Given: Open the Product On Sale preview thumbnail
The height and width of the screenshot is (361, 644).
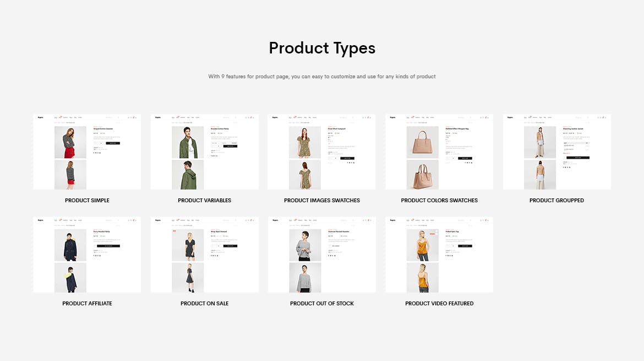Looking at the screenshot, I should 205,255.
